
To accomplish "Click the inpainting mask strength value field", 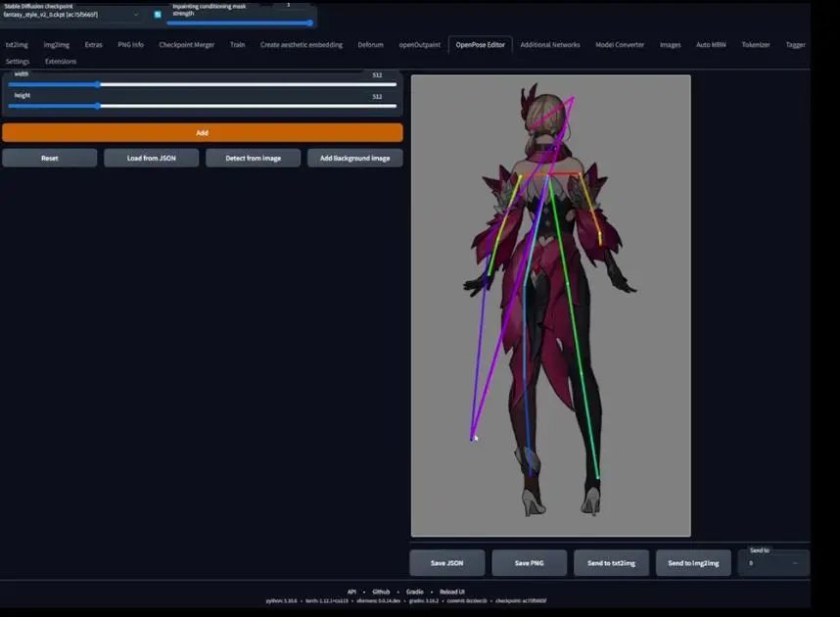I will coord(289,5).
